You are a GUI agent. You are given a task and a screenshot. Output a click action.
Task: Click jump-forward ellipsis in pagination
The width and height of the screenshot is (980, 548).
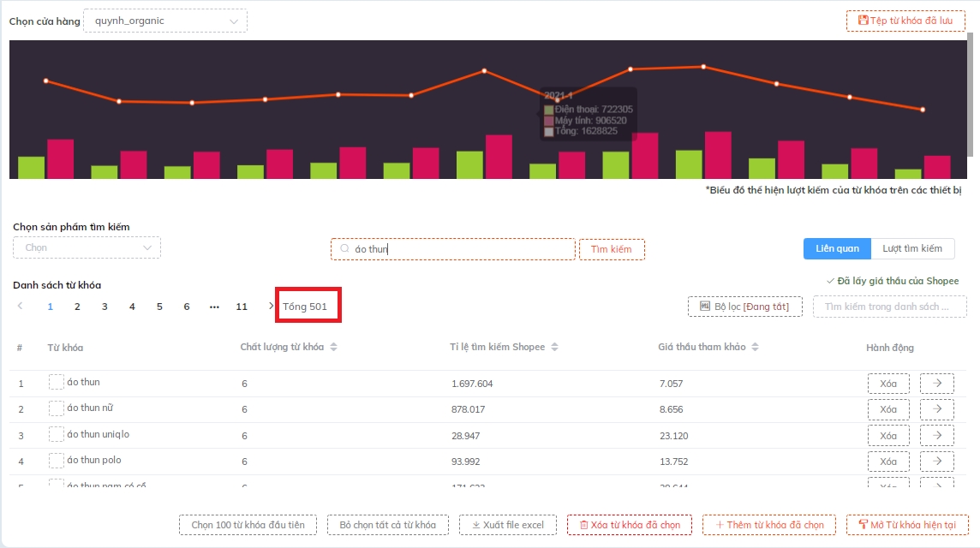214,307
